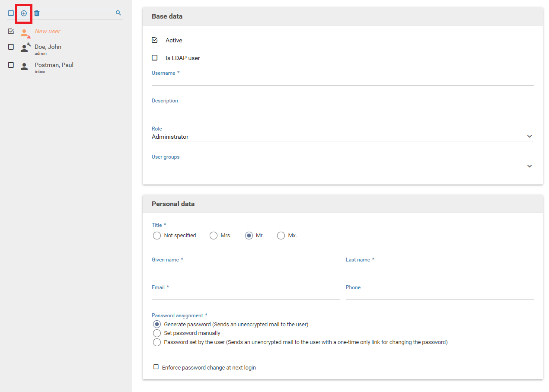Image resolution: width=549 pixels, height=392 pixels.
Task: Enable the Is LDAP user checkbox
Action: click(155, 58)
